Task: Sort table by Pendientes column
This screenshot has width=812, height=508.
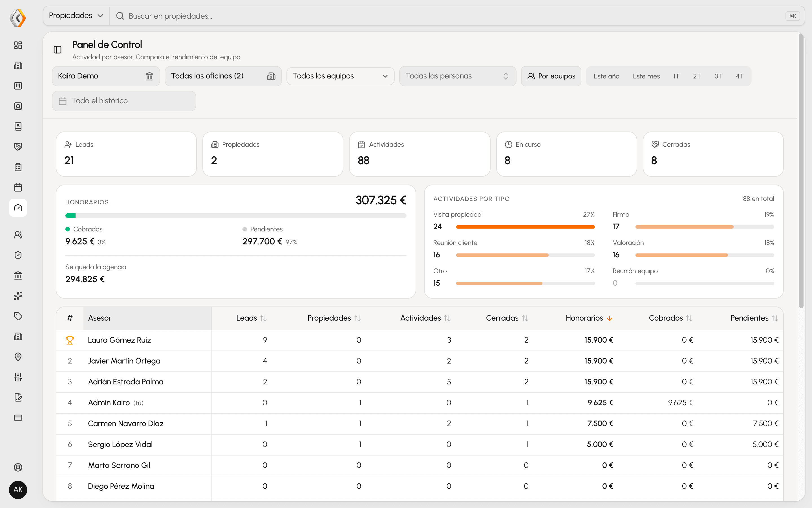Action: [754, 318]
